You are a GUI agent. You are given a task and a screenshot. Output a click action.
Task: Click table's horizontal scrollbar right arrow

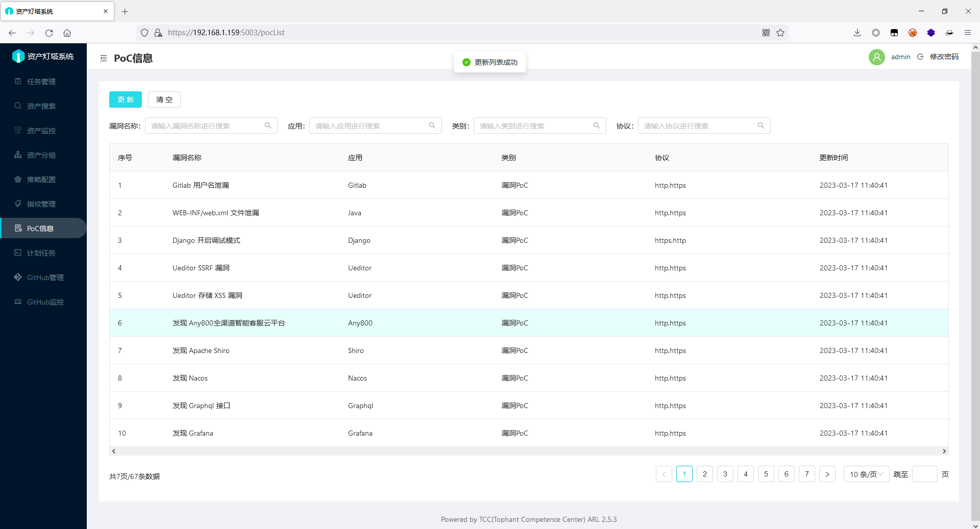click(944, 451)
